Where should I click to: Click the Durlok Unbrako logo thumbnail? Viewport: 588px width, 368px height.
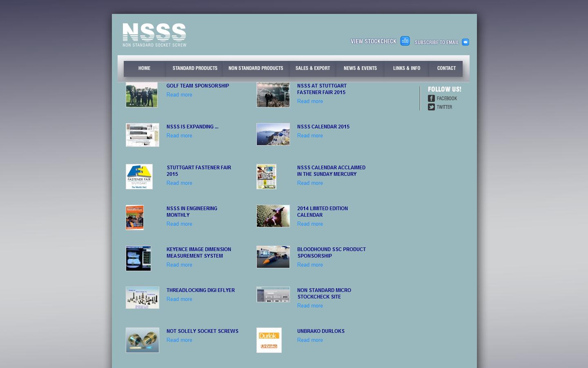(269, 340)
